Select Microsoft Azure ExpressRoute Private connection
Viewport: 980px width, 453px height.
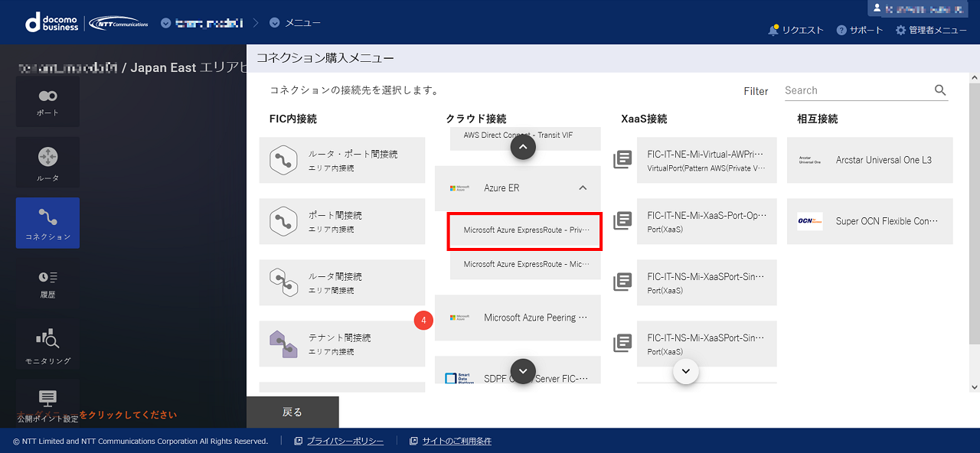pos(525,230)
